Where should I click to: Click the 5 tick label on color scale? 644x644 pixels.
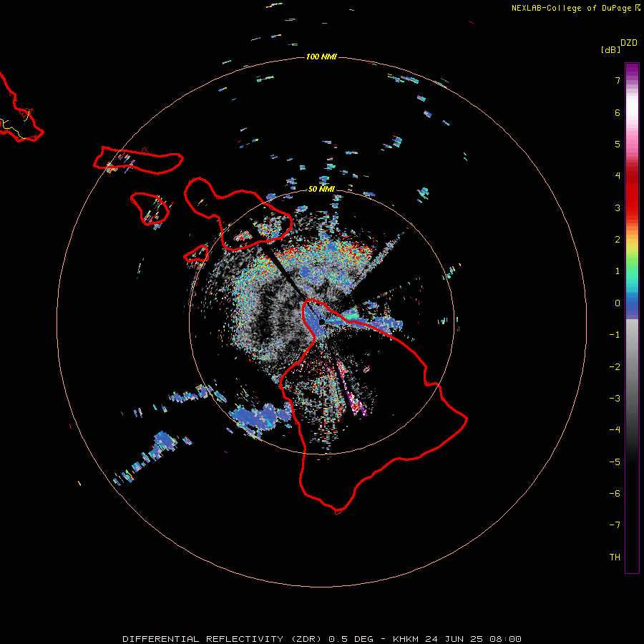[x=618, y=144]
